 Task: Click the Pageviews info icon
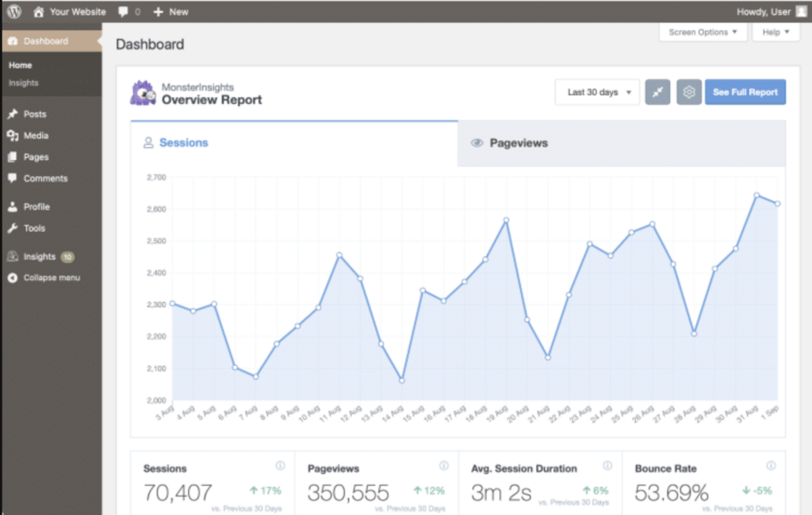pyautogui.click(x=444, y=466)
